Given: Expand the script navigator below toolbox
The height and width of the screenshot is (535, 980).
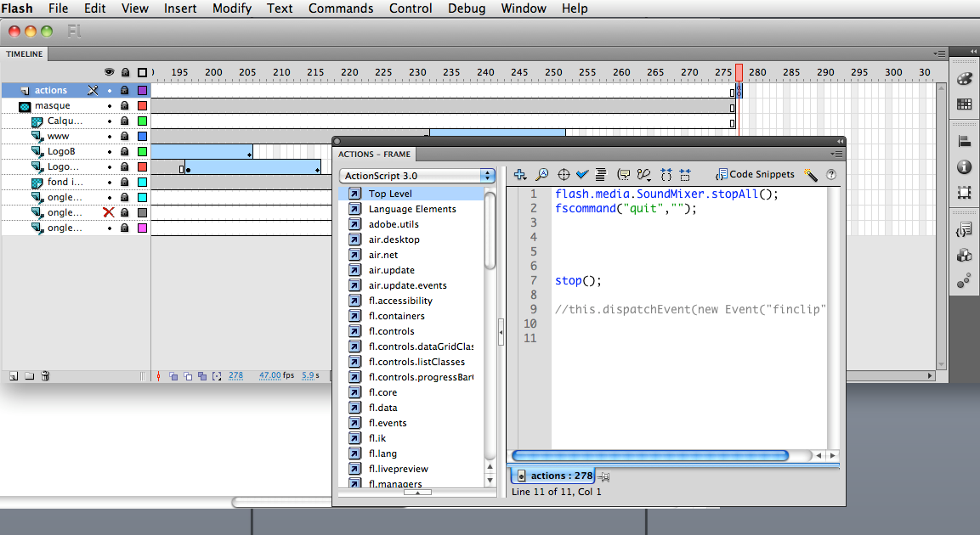Looking at the screenshot, I should (417, 493).
